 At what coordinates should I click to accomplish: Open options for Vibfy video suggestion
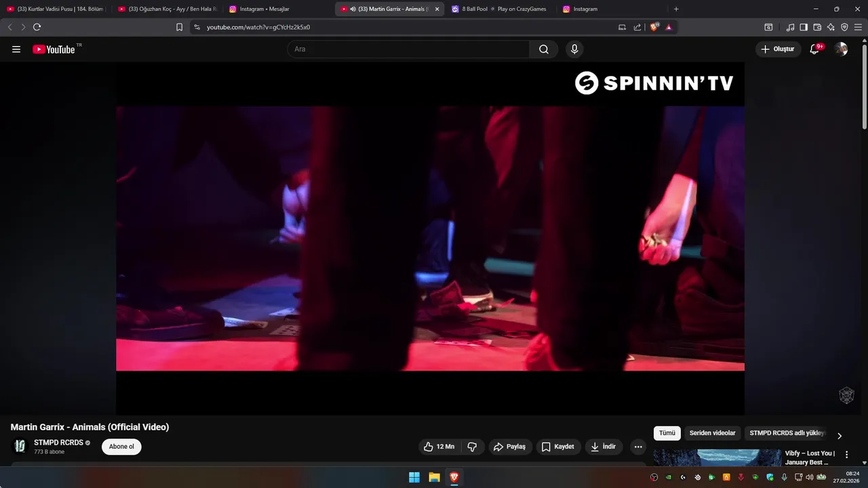(846, 455)
